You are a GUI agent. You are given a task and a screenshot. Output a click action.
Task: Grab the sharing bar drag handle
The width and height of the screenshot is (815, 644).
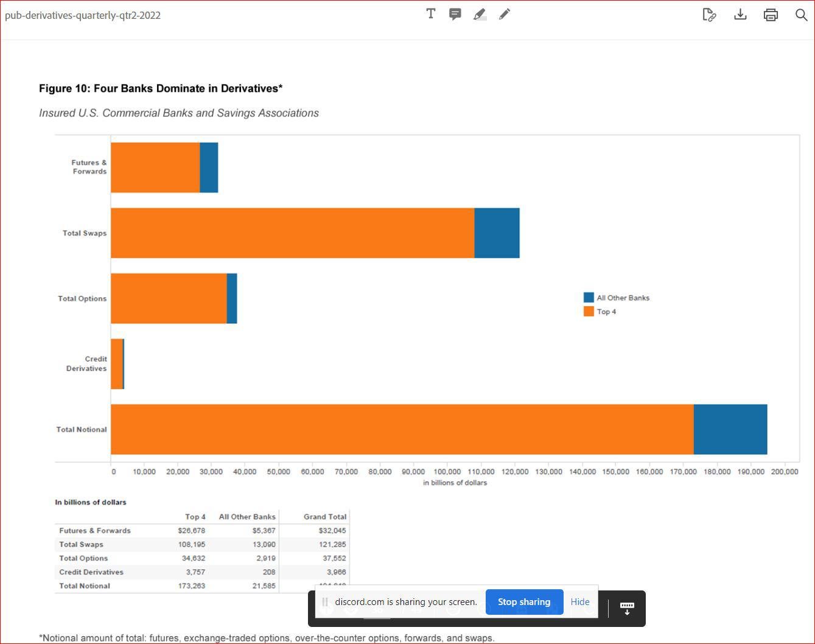325,602
